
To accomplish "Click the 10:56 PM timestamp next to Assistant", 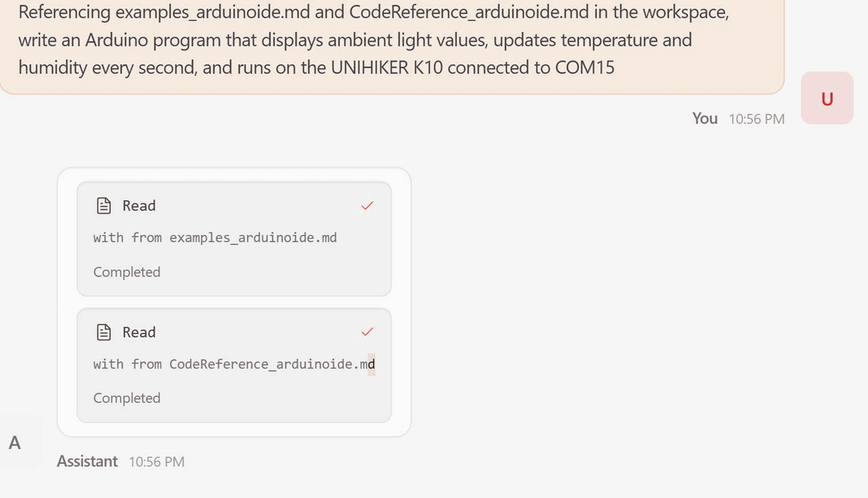I will pos(157,462).
